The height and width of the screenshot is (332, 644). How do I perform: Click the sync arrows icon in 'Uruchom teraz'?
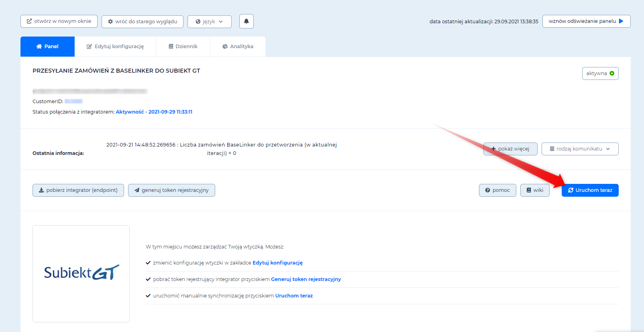click(571, 190)
